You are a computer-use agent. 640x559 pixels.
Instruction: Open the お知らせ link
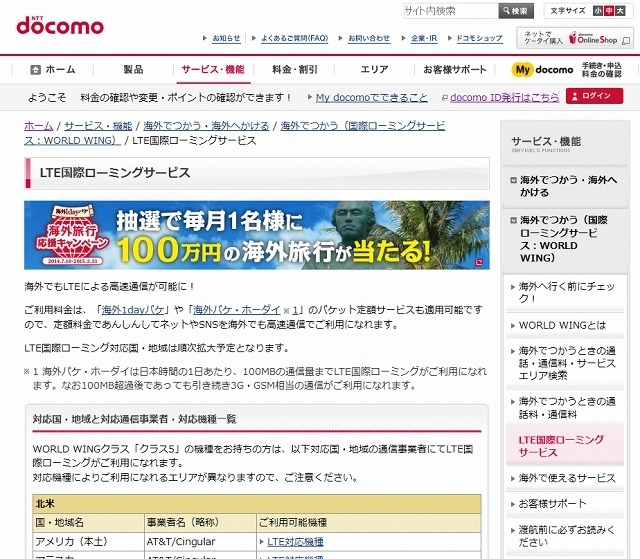(226, 38)
